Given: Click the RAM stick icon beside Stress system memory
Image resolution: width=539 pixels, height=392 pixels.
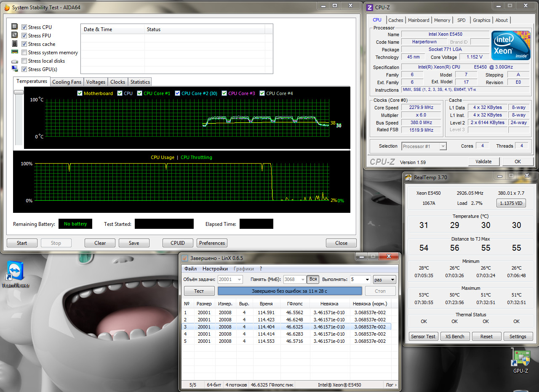Looking at the screenshot, I should click(15, 52).
